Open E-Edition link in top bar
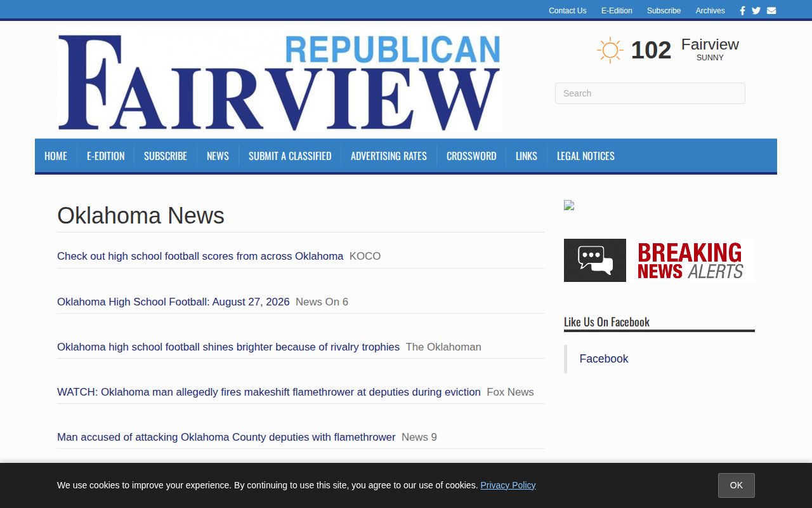The height and width of the screenshot is (508, 812). pos(617,11)
